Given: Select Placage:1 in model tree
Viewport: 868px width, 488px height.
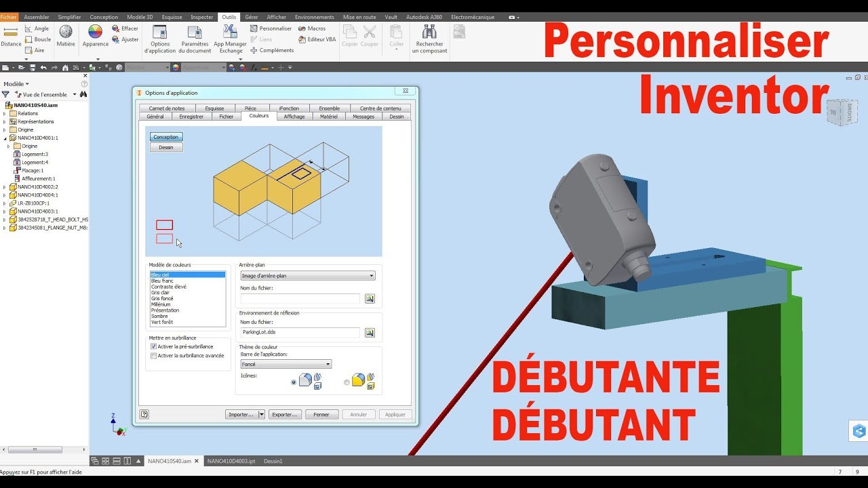Looking at the screenshot, I should pos(33,170).
